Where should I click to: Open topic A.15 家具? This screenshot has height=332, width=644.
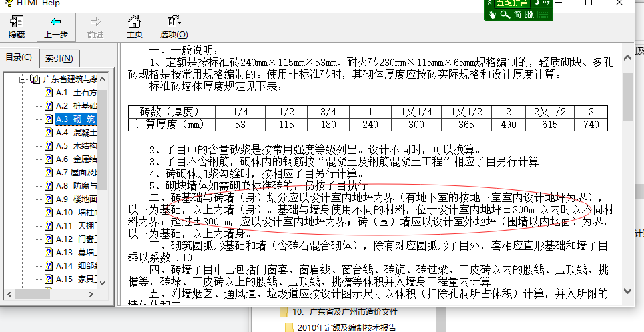76,279
